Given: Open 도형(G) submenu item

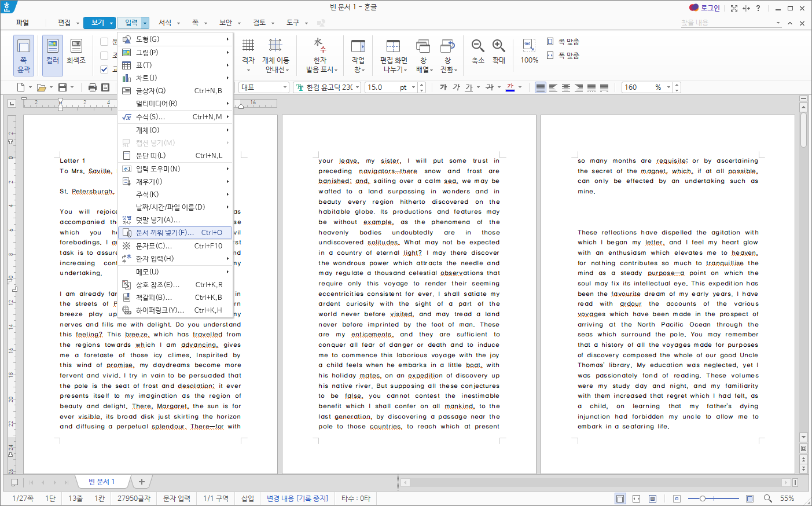Looking at the screenshot, I should click(175, 39).
